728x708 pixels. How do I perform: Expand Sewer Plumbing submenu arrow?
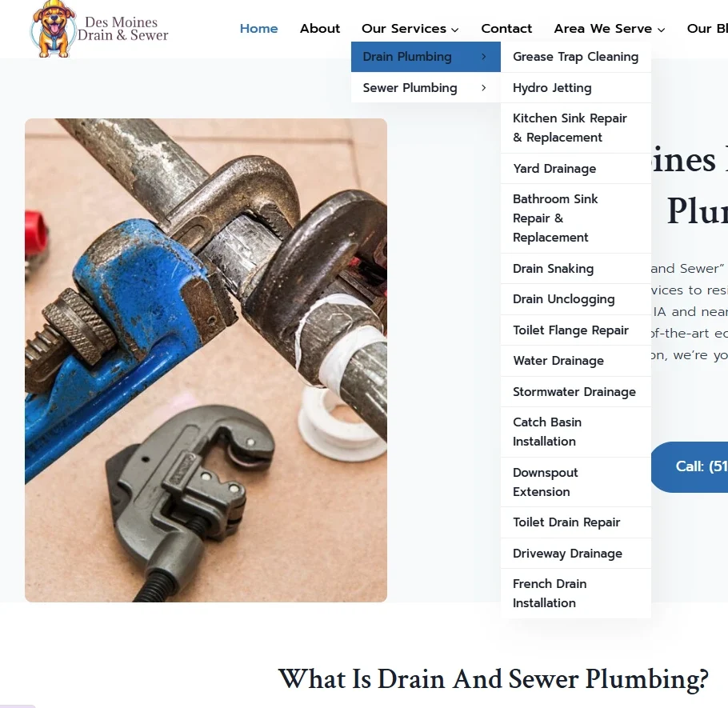click(x=483, y=88)
